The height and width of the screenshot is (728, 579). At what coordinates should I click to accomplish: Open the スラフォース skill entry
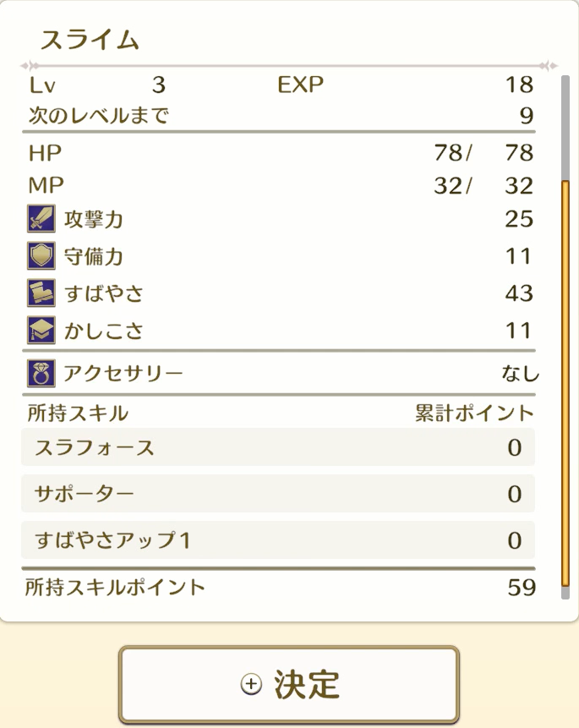(x=279, y=448)
